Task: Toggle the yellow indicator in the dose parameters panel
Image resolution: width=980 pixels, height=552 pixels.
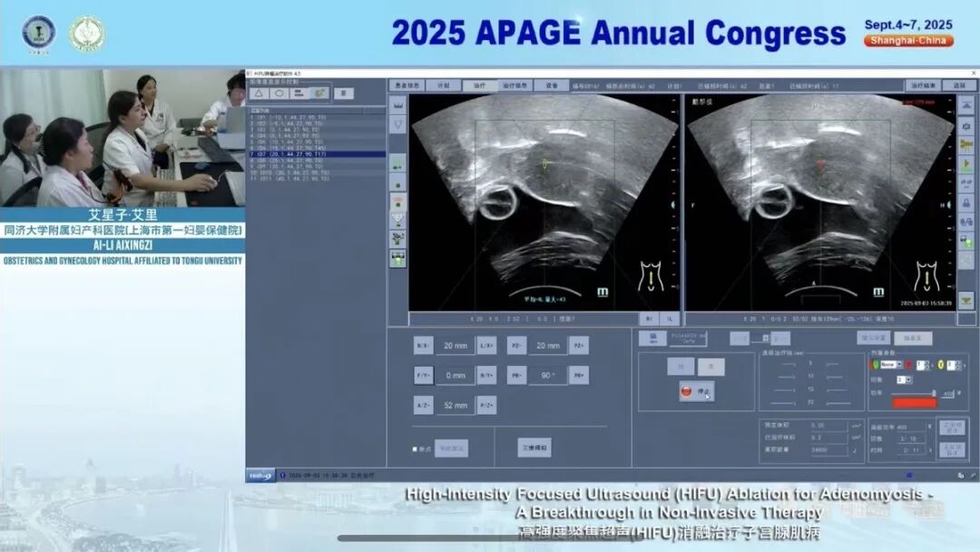Action: click(940, 365)
